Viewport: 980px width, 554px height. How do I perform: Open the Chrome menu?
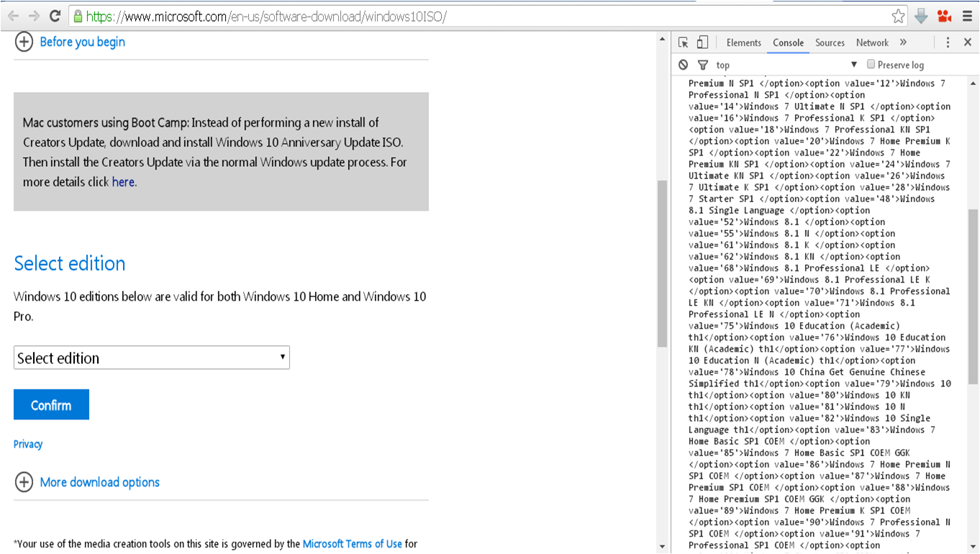point(966,15)
